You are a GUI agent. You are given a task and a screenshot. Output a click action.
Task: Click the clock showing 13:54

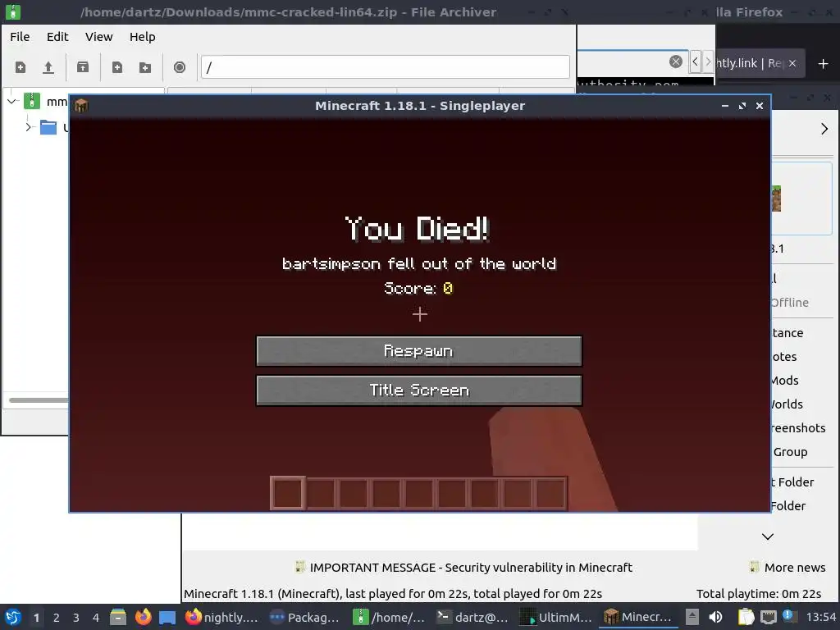(x=820, y=617)
